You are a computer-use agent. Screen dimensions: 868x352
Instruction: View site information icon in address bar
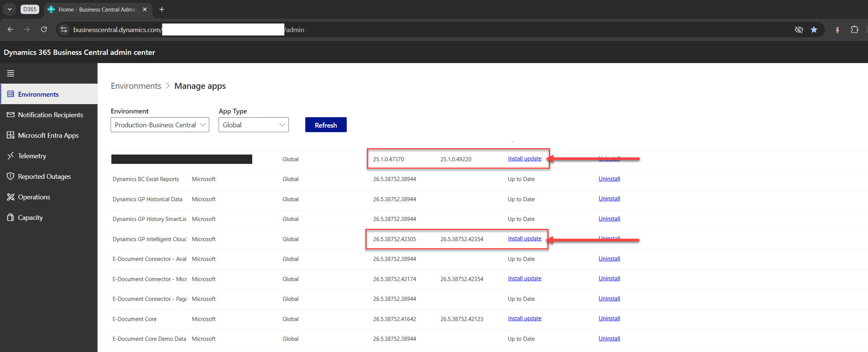point(64,29)
